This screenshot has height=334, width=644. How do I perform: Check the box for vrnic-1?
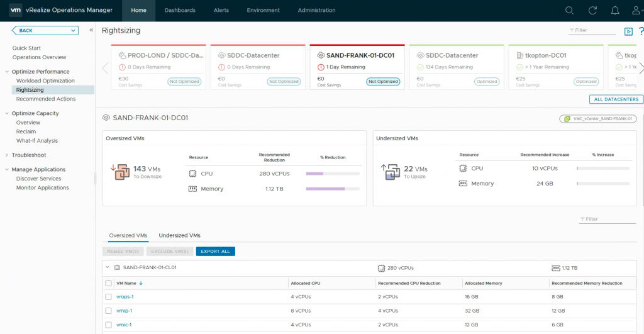tap(108, 325)
